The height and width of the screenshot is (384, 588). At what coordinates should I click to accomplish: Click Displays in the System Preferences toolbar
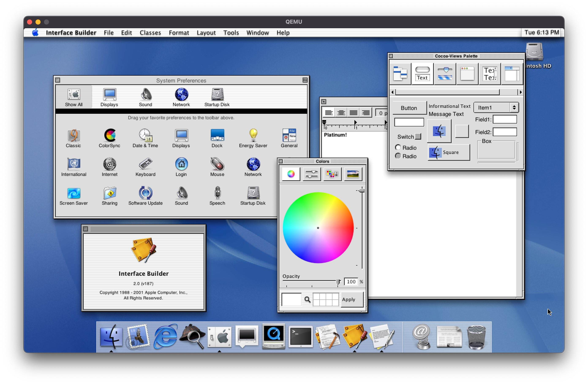tap(109, 97)
